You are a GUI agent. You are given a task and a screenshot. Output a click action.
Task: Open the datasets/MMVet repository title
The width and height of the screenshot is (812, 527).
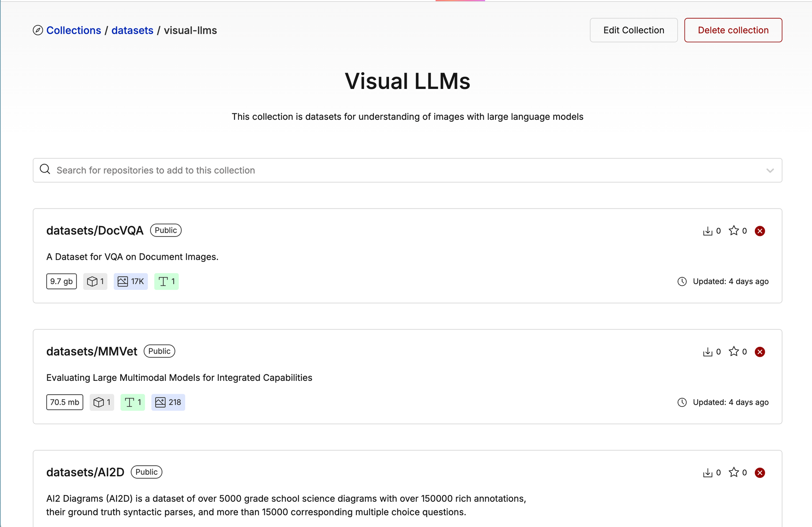coord(92,352)
